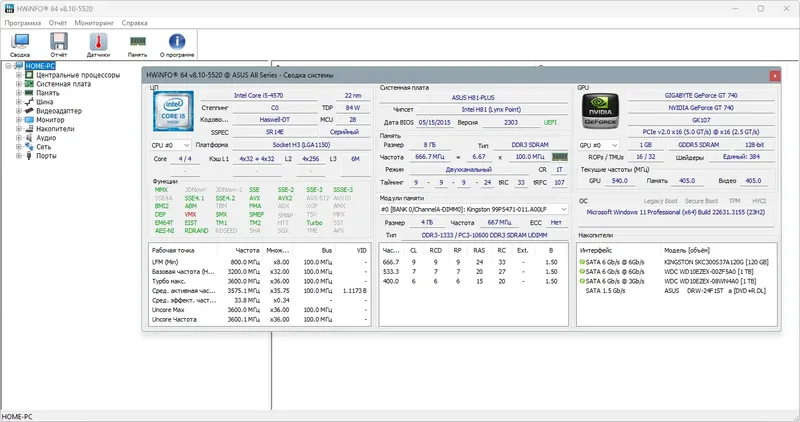800x422 pixels.
Task: Click the green memory chip icon near 100.0 МГц
Action: [x=560, y=157]
